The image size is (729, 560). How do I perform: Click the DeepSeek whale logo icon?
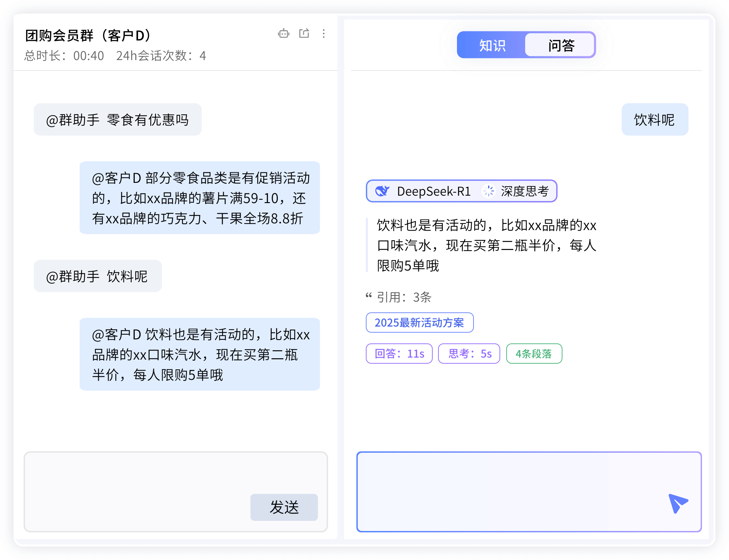pos(382,191)
